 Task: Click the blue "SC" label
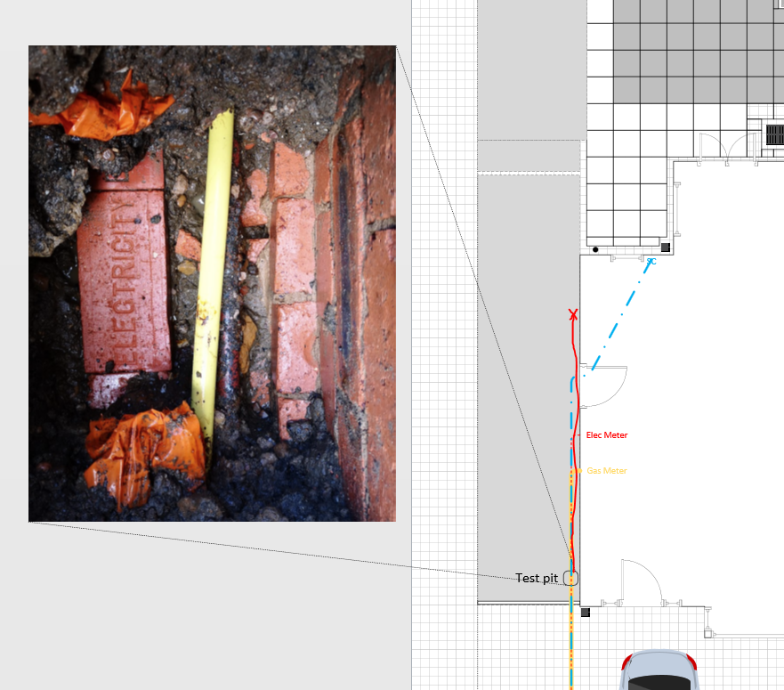pyautogui.click(x=651, y=262)
